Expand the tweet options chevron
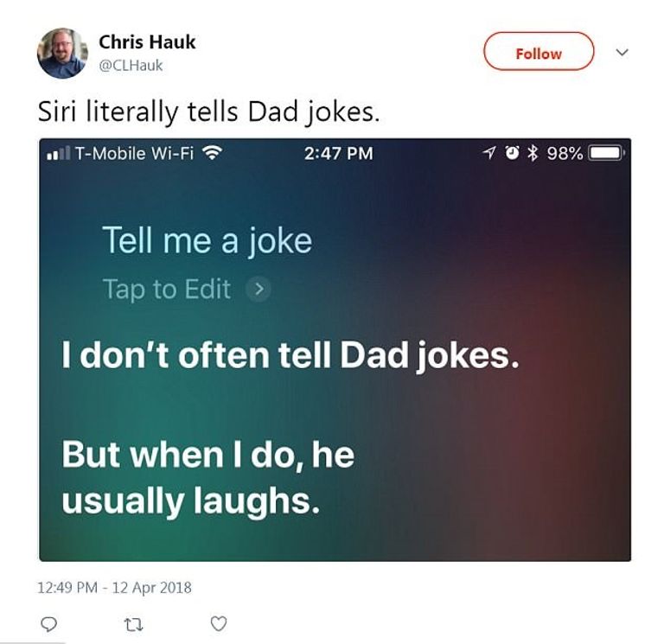The image size is (664, 644). (x=622, y=53)
